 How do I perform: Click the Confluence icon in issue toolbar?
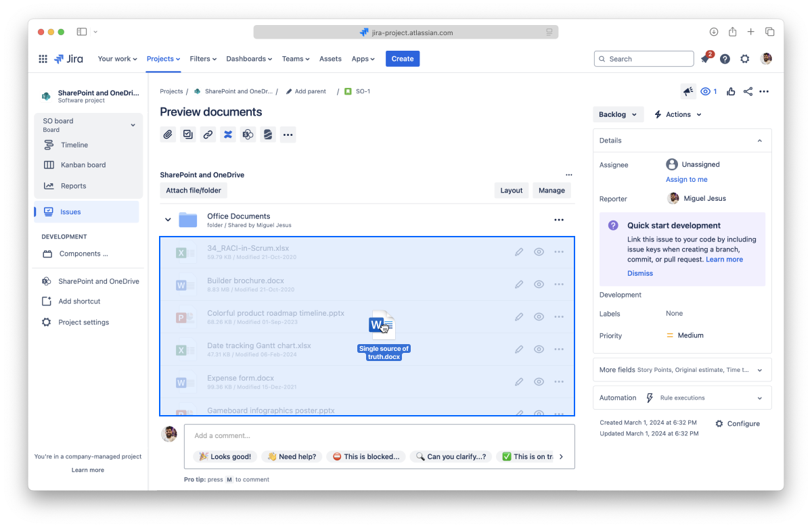tap(228, 135)
